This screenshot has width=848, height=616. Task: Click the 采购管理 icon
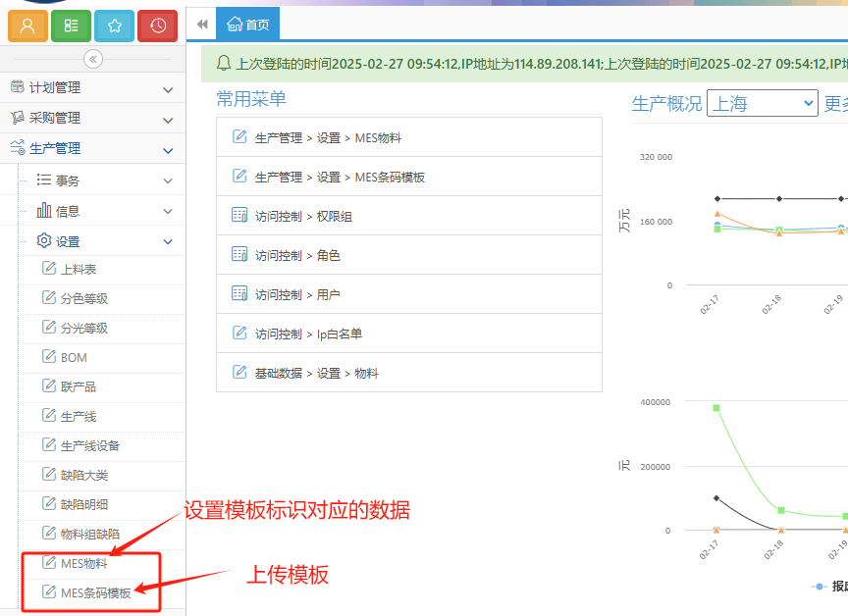pos(18,117)
